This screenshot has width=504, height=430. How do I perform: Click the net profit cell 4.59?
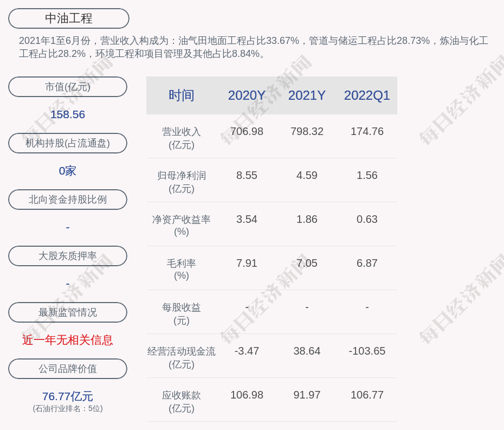point(307,175)
